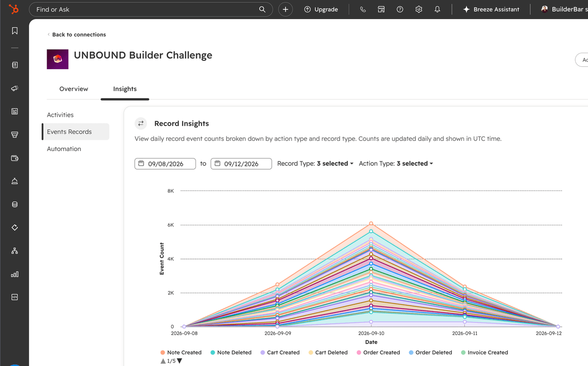
Task: Click the peak data point on 2026-09-10
Action: point(371,224)
